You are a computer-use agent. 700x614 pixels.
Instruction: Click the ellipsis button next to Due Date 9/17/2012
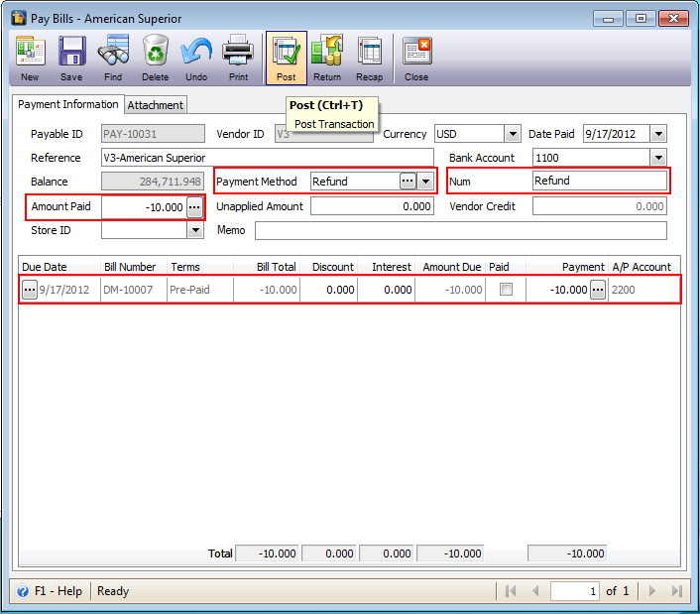pos(30,290)
